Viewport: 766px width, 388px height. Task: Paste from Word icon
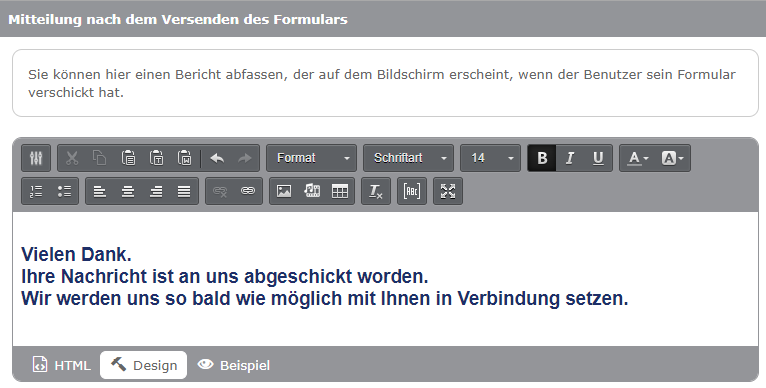coord(185,158)
